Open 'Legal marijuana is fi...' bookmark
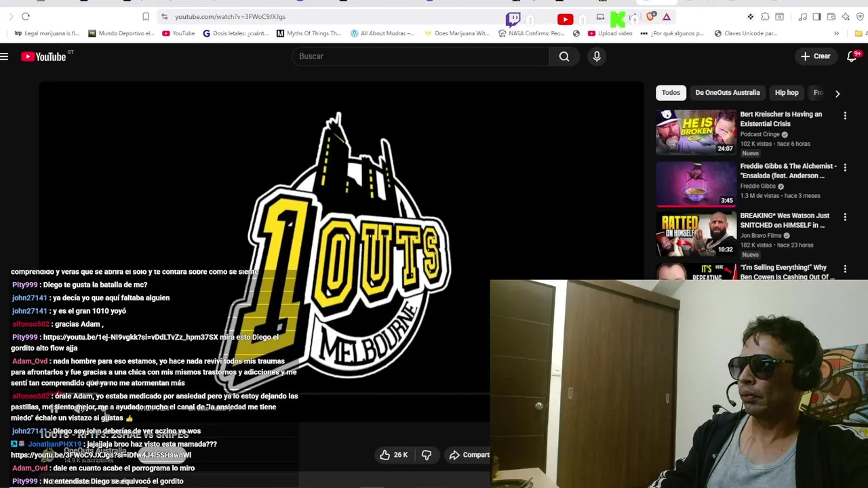The image size is (868, 488). click(x=47, y=33)
